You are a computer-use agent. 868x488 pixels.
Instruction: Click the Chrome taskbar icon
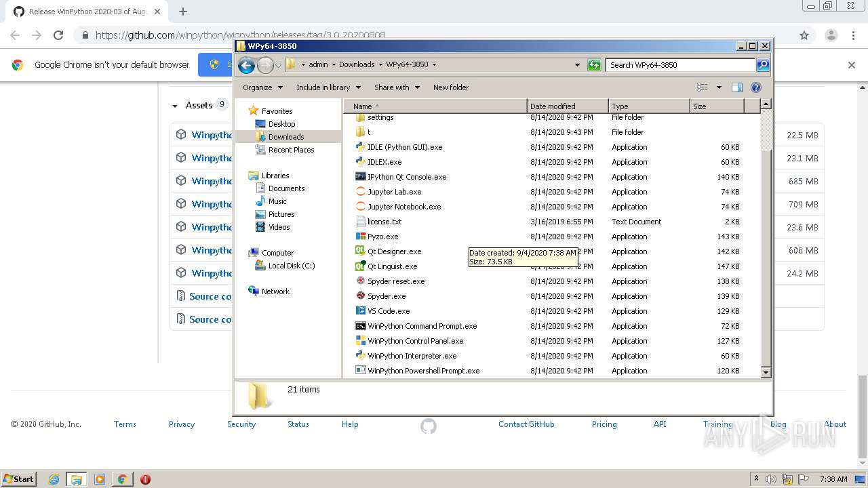pos(122,479)
